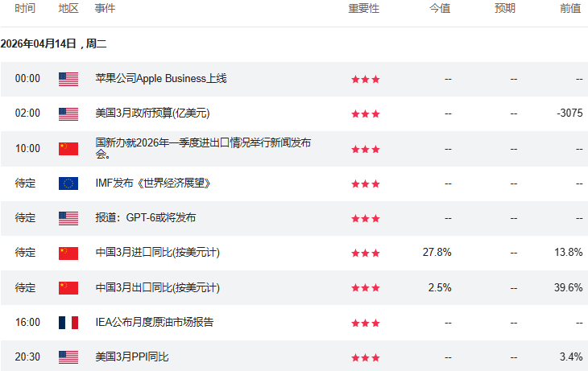
Task: Click time 02:00
Action: pos(27,113)
